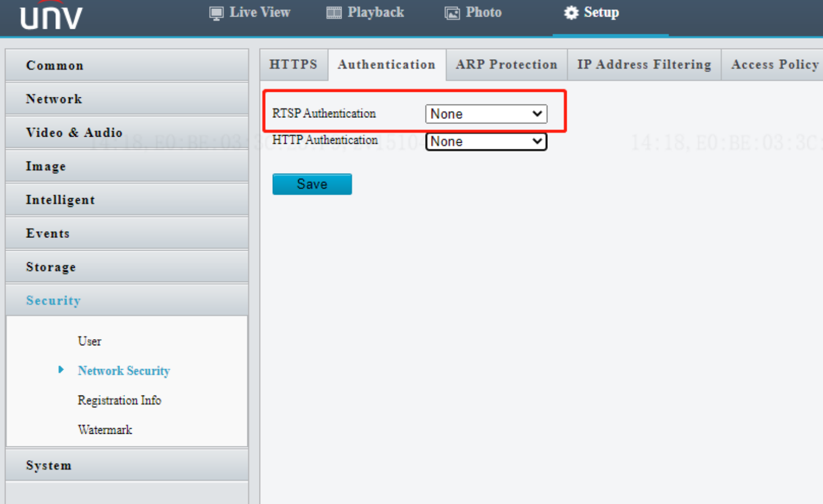
Task: Open the Network settings section
Action: [x=54, y=98]
